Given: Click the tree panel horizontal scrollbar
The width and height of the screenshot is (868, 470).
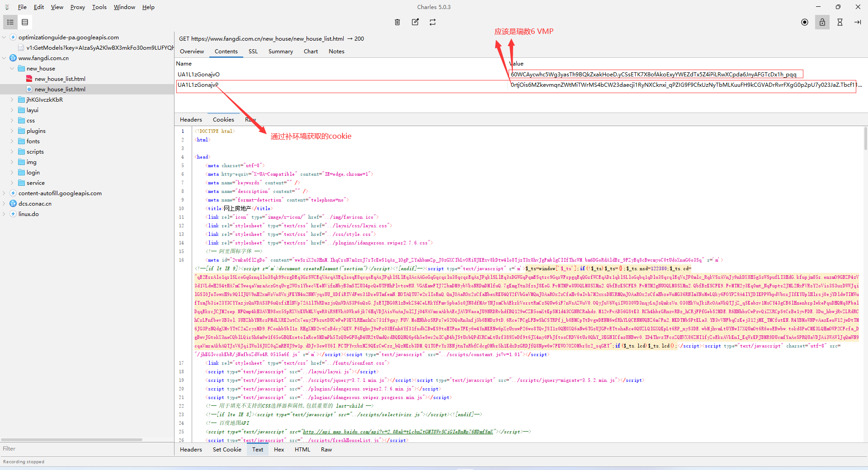Looking at the screenshot, I should pyautogui.click(x=72, y=439).
